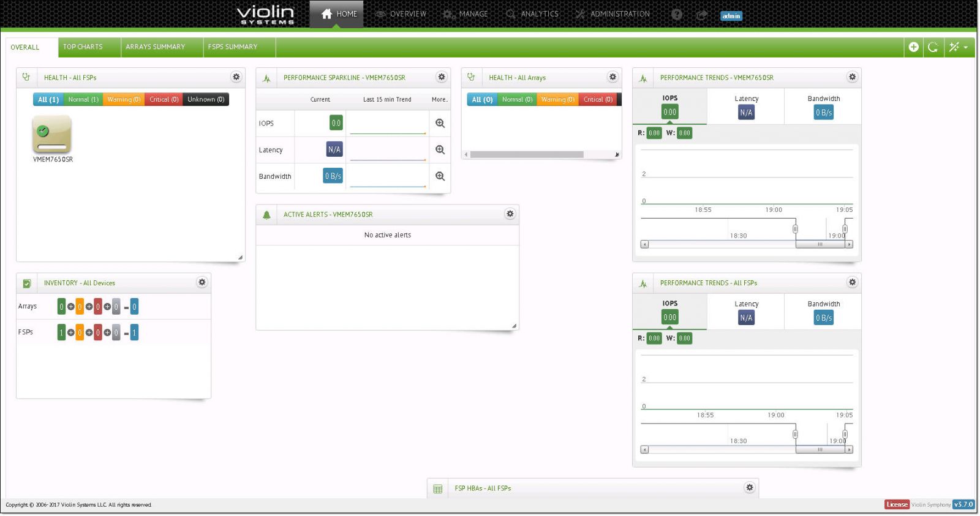
Task: Open gear of Performance Trends VMEM7650SR panel
Action: coord(852,77)
